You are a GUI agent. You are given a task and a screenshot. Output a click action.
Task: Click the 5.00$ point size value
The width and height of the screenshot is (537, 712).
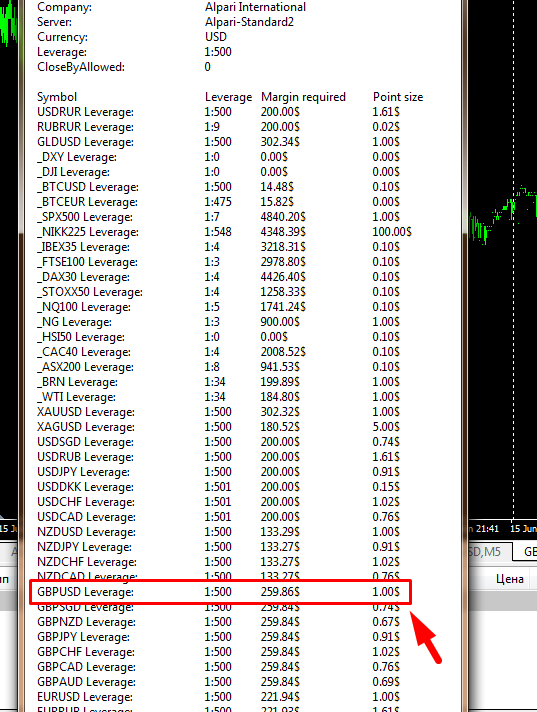coord(386,427)
